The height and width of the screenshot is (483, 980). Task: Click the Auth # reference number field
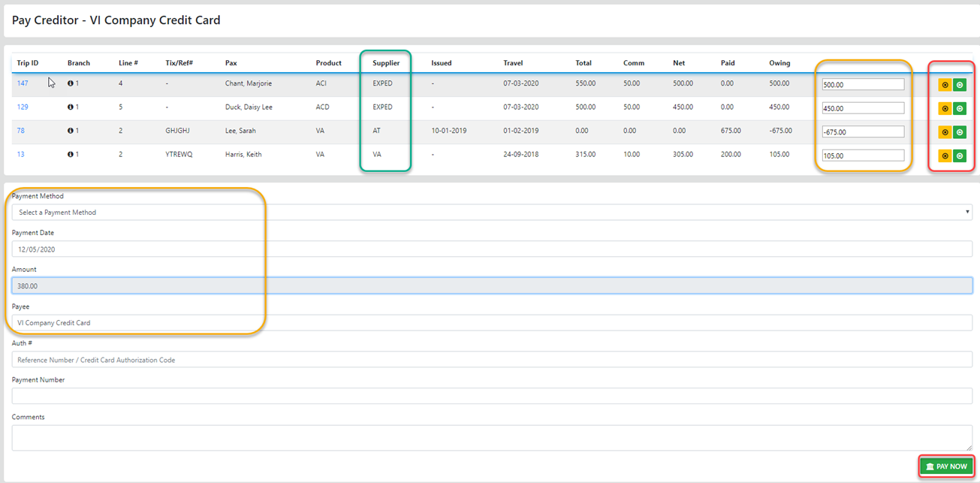492,360
